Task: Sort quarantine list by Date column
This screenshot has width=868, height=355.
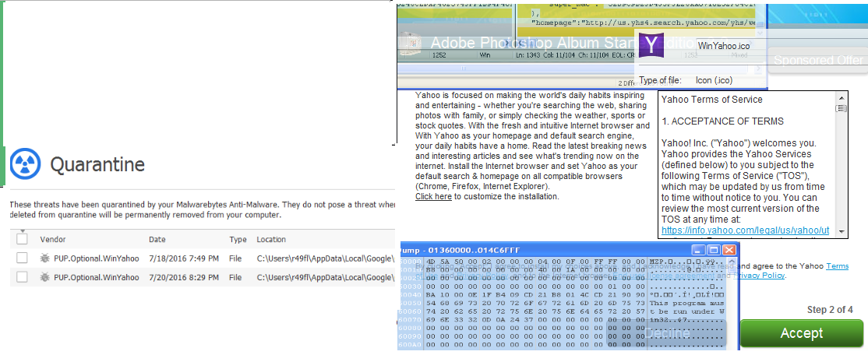Action: pos(157,240)
